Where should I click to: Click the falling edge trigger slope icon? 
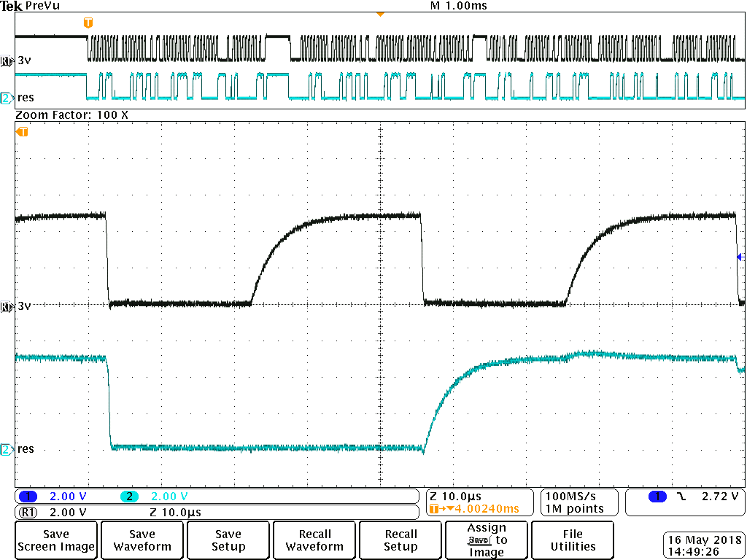(x=682, y=497)
